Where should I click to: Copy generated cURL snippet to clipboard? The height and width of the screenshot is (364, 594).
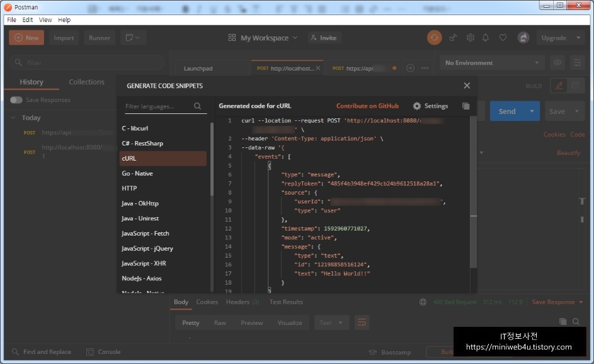tap(466, 106)
